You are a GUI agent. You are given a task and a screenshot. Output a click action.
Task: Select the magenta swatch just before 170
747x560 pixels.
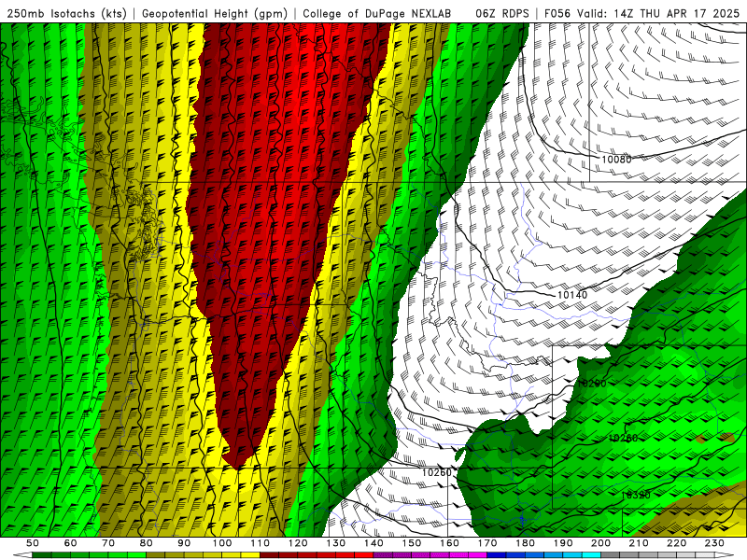click(x=477, y=555)
